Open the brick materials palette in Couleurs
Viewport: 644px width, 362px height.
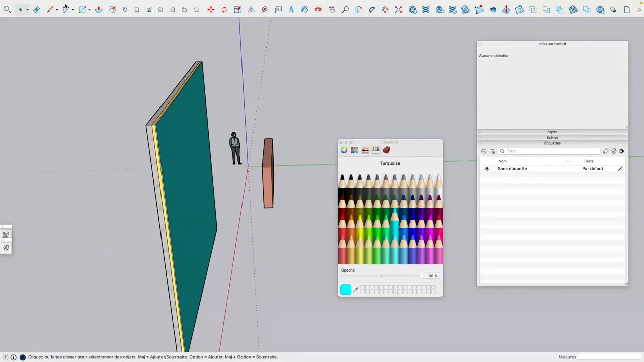[x=386, y=150]
